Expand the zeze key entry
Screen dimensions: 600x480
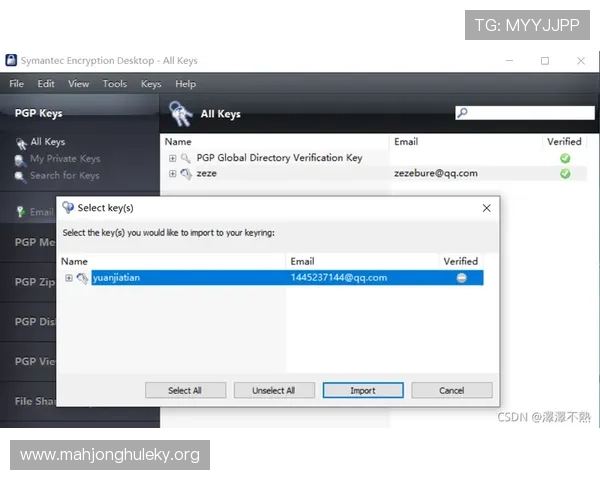coord(173,174)
